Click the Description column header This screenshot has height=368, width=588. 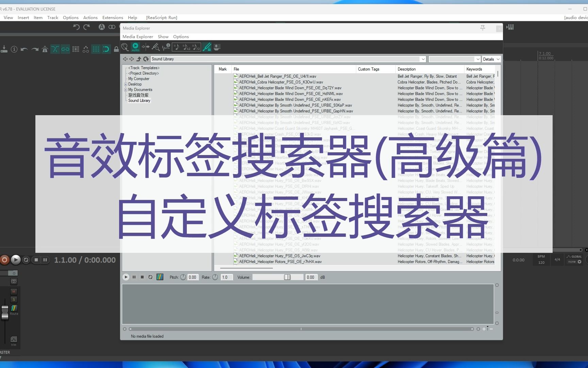click(x=430, y=69)
